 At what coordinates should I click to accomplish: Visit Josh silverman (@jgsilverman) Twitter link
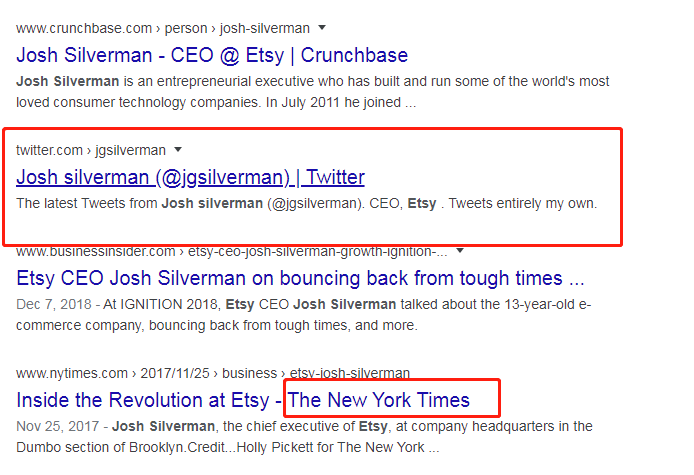[190, 178]
